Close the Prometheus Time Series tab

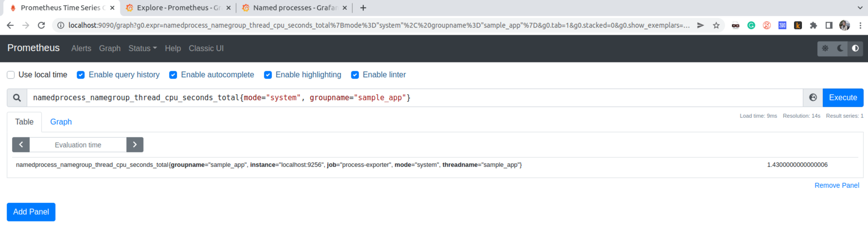(112, 8)
